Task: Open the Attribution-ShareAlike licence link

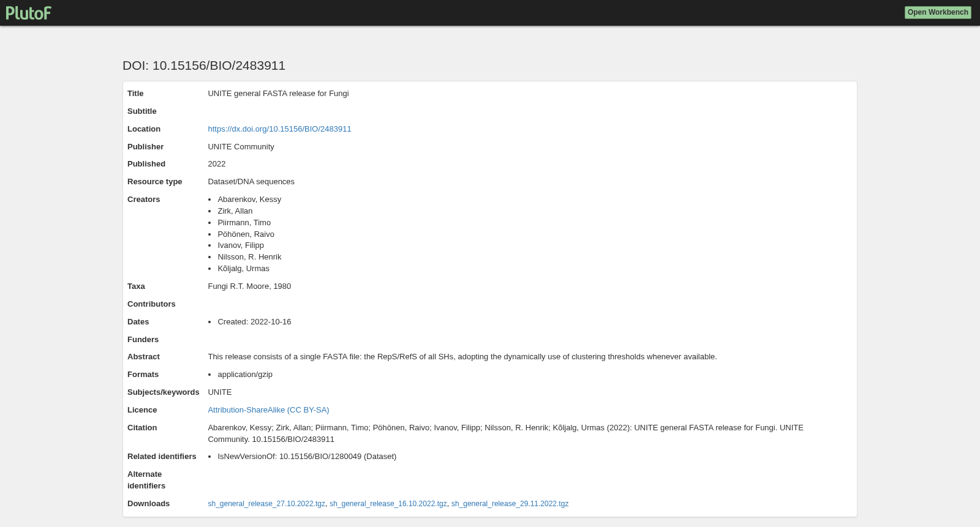Action: coord(268,410)
